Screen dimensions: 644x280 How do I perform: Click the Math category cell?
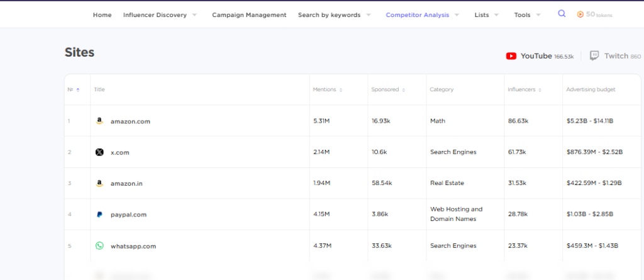438,121
